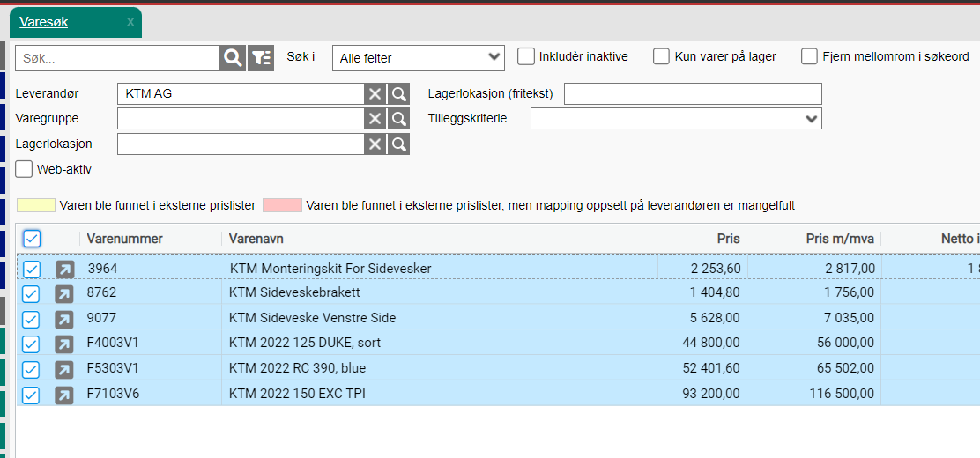Uncheck the row for item 8762

31,294
